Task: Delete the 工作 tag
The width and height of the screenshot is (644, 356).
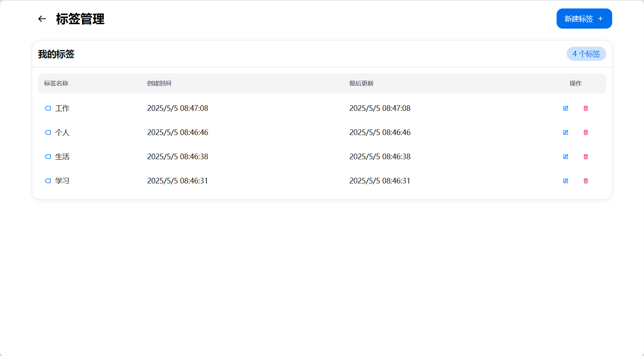Action: pyautogui.click(x=586, y=108)
